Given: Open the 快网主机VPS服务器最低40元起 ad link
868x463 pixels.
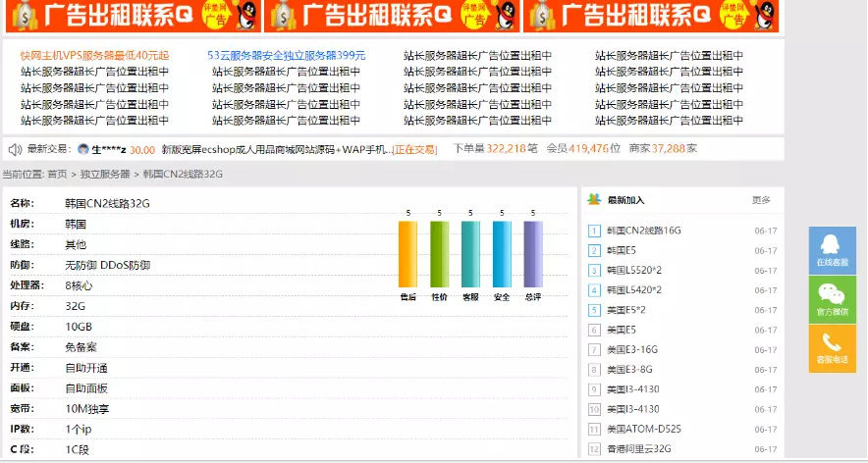Looking at the screenshot, I should (94, 56).
